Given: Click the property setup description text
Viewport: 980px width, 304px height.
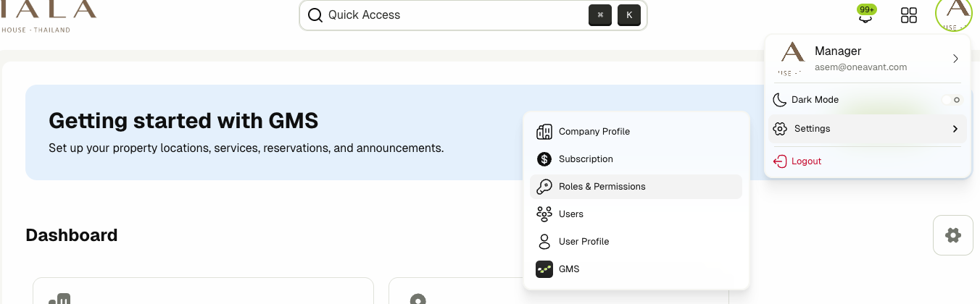Looking at the screenshot, I should tap(246, 148).
